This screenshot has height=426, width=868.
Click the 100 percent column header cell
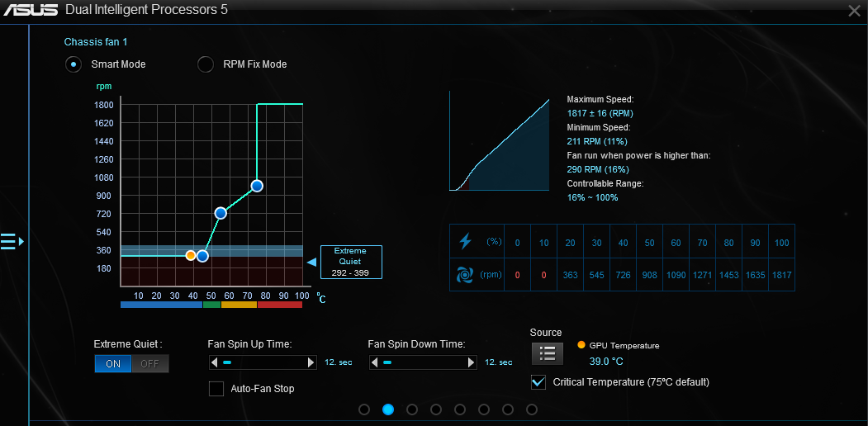[782, 242]
